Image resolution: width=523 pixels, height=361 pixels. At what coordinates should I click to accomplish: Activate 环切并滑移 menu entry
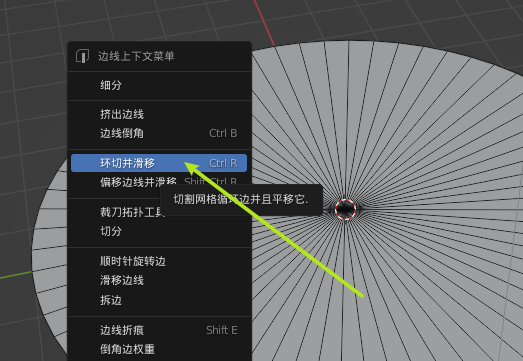click(159, 163)
